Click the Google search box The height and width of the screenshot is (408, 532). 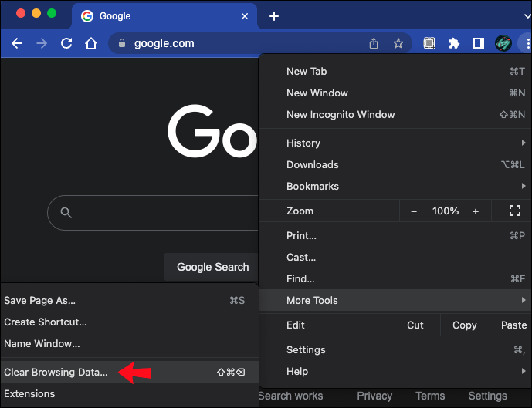tap(154, 213)
